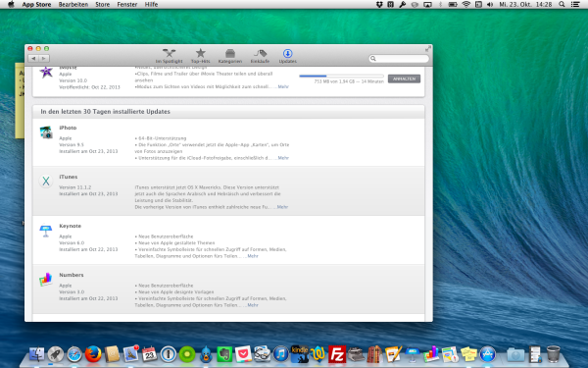Go forward with the right arrow
The image size is (588, 368).
pos(44,59)
